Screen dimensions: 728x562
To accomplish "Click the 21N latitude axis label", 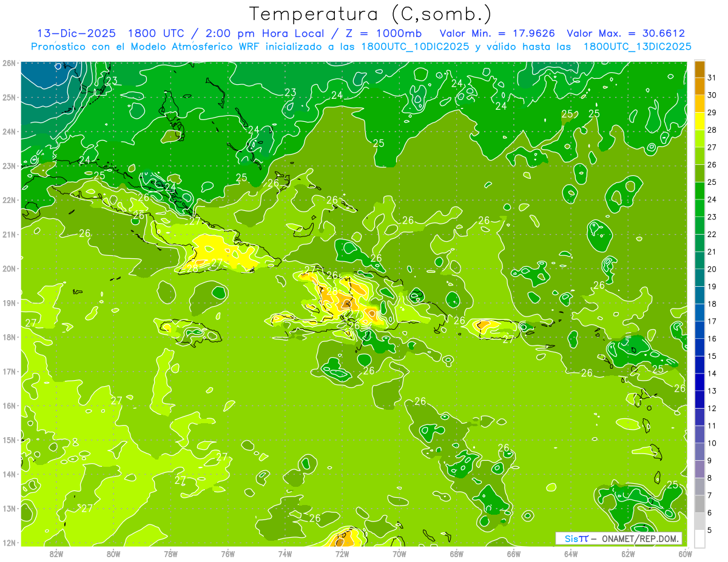I will [x=9, y=234].
